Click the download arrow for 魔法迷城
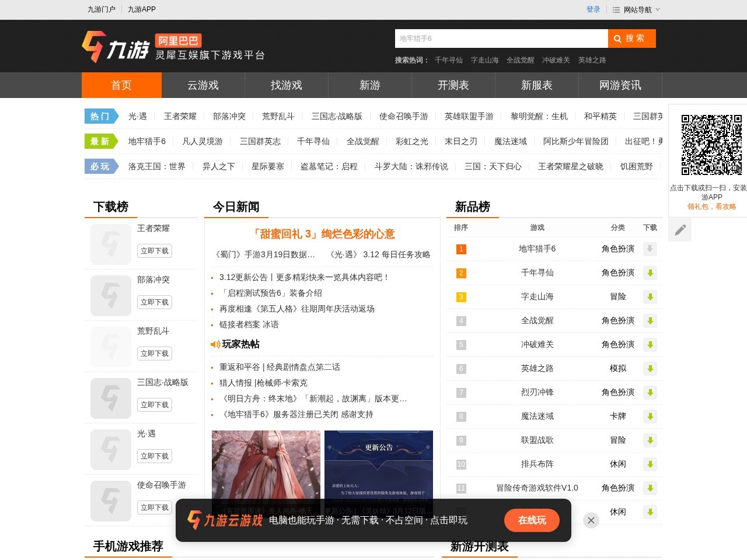 (x=650, y=416)
